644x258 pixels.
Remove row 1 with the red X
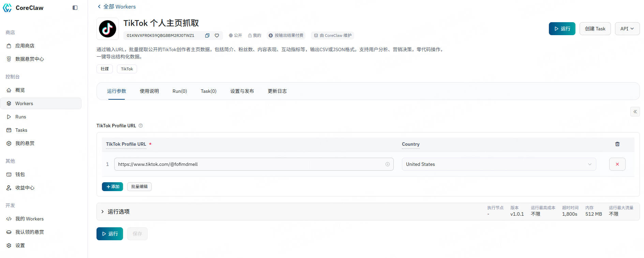tap(617, 164)
